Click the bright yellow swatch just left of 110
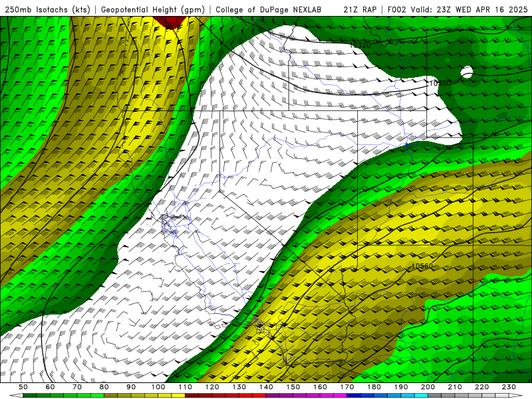Image resolution: width=532 pixels, height=399 pixels. (x=178, y=396)
